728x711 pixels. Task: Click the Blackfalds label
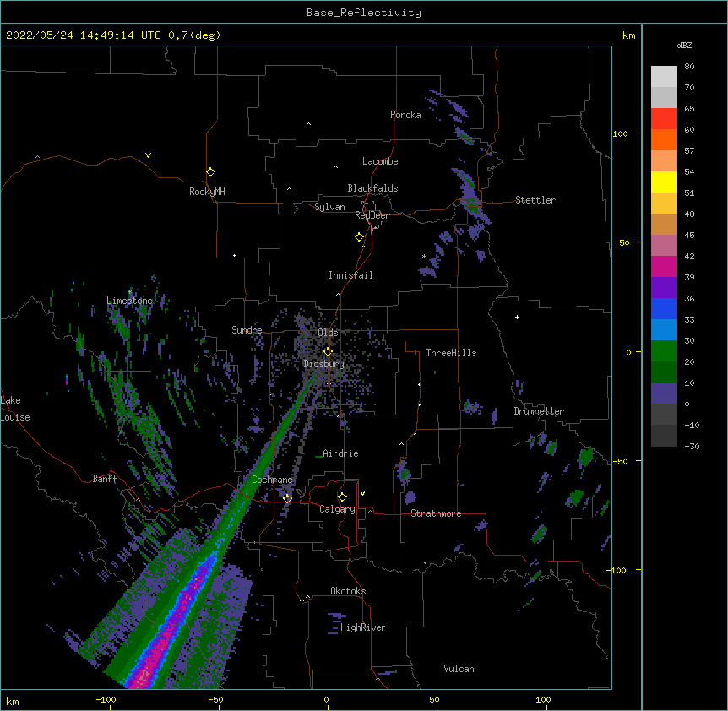point(372,188)
